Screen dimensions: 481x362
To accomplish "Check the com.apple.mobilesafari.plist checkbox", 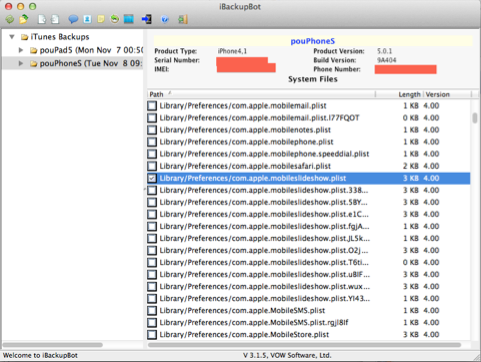I will coord(152,166).
